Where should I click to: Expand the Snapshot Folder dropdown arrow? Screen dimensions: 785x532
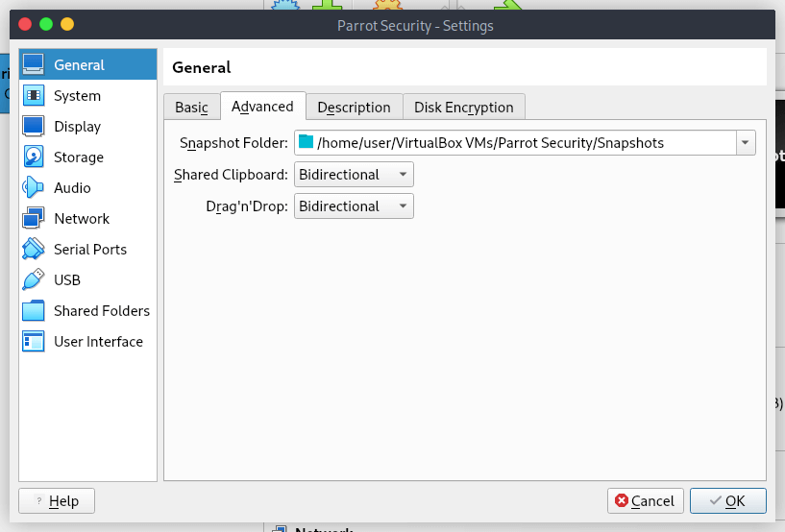[x=746, y=143]
